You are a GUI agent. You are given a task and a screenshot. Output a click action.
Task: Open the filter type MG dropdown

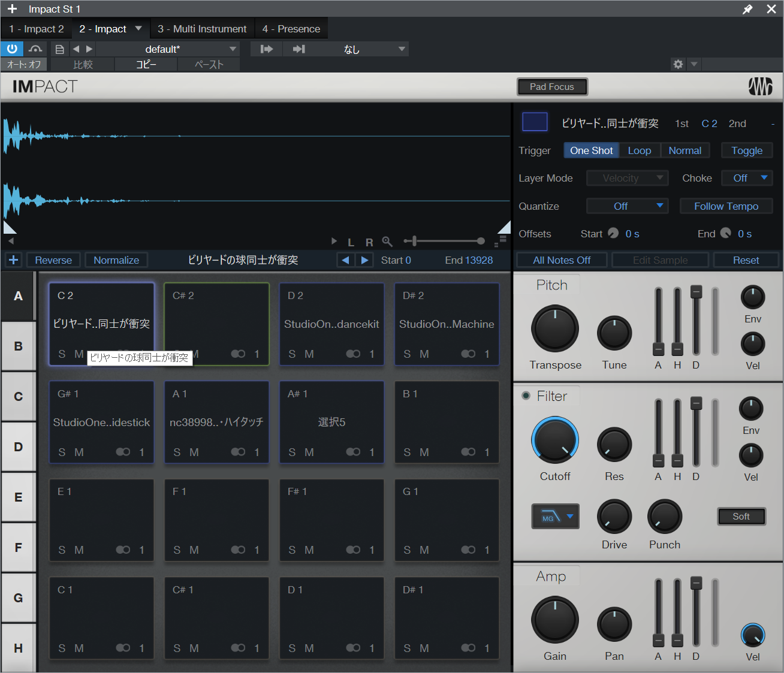tap(555, 517)
